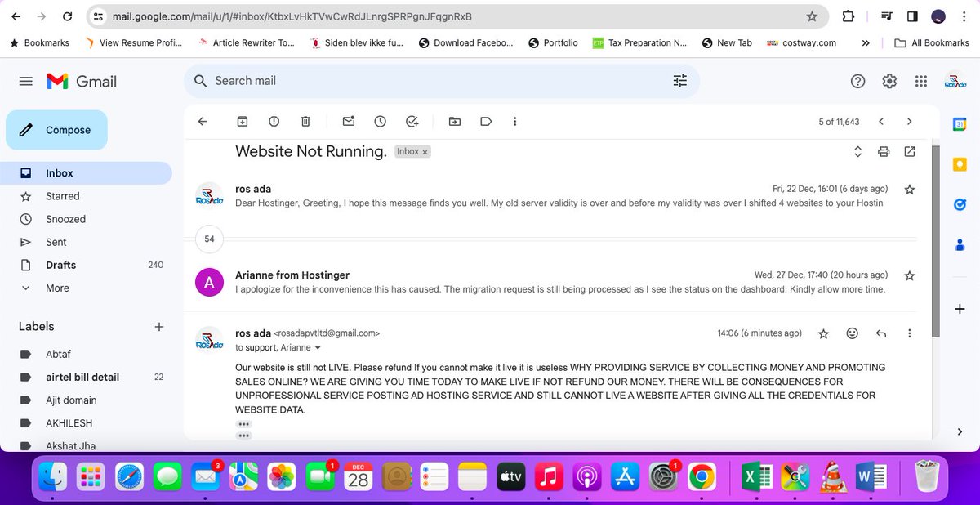Open Google Tasks side panel
The image size is (980, 505).
pos(960,204)
